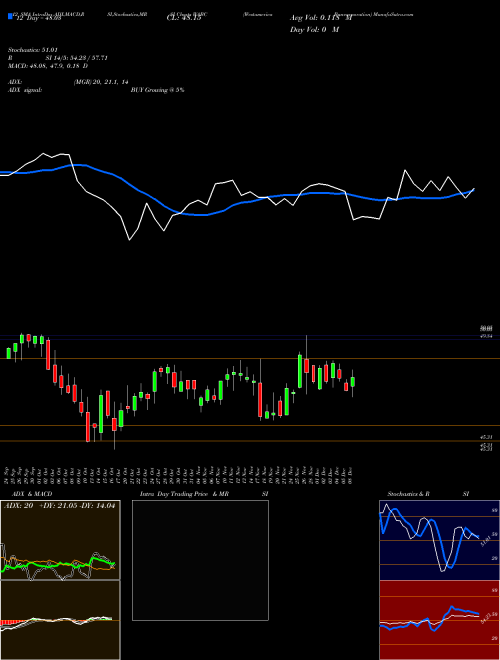Click the empty Intra Day Trading Price panel
The width and height of the screenshot is (500, 660).
point(200,560)
